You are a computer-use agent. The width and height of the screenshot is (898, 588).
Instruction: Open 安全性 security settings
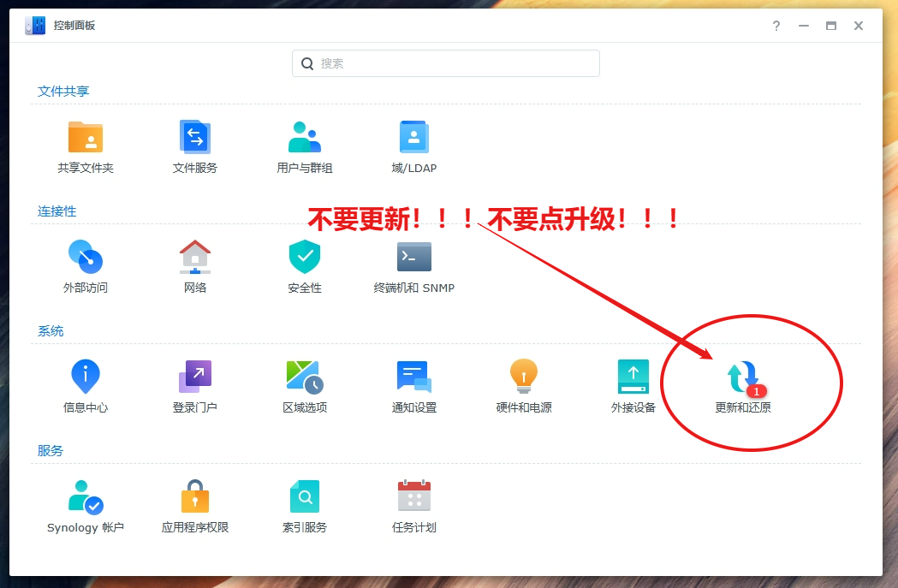pyautogui.click(x=305, y=258)
